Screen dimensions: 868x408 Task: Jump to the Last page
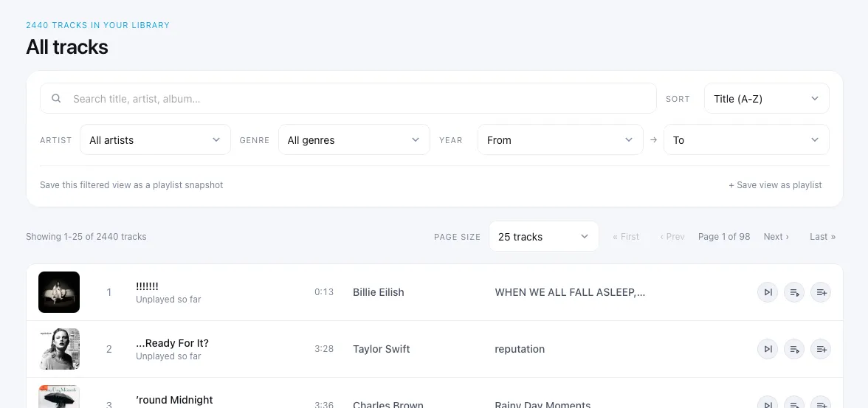pyautogui.click(x=822, y=236)
